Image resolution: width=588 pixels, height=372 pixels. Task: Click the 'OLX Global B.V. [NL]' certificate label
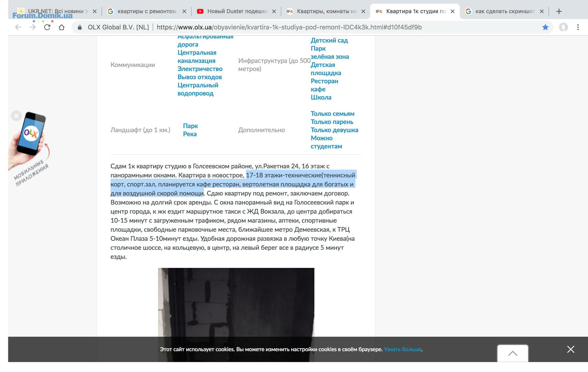coord(118,27)
